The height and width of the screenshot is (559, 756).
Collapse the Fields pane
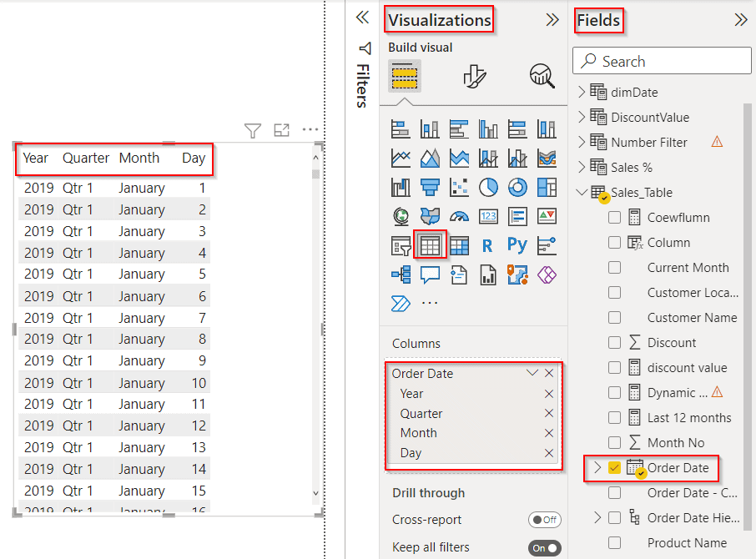point(741,20)
